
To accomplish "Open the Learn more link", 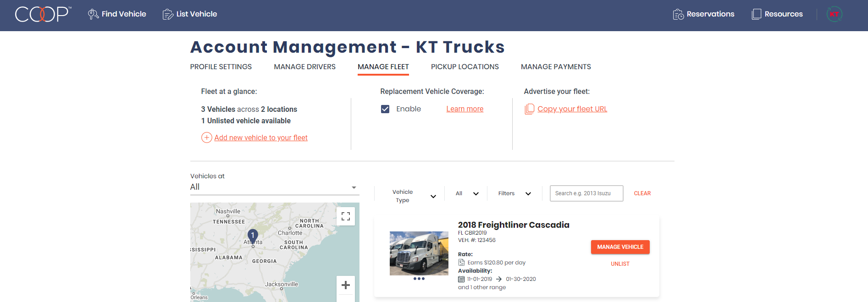I will pos(465,109).
